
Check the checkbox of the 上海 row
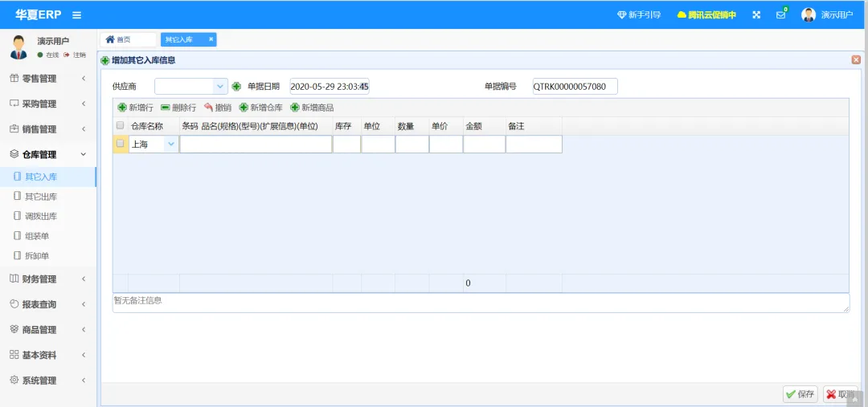click(x=120, y=144)
